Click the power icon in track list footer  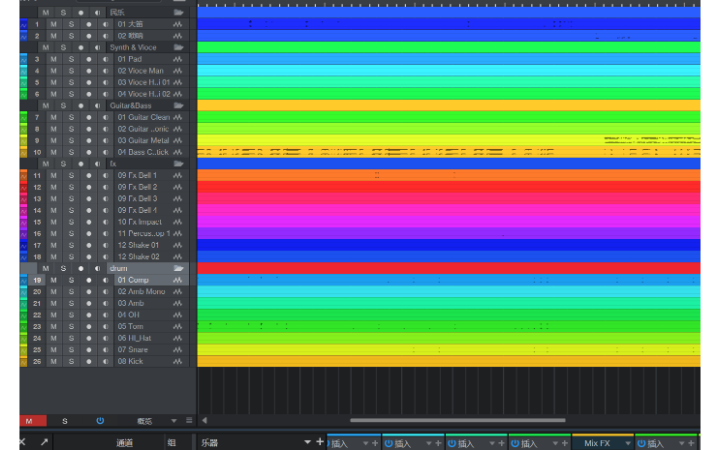(100, 421)
